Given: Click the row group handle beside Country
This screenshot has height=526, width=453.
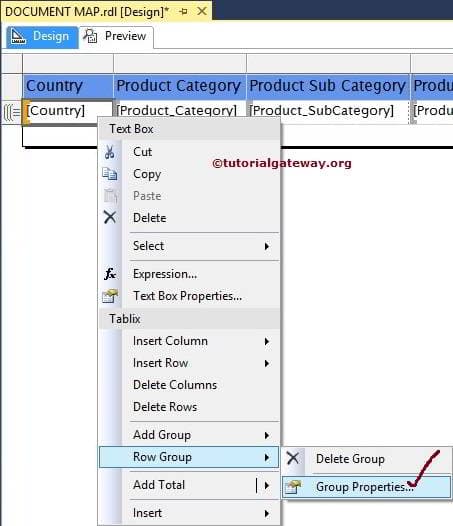Looking at the screenshot, I should [x=12, y=112].
